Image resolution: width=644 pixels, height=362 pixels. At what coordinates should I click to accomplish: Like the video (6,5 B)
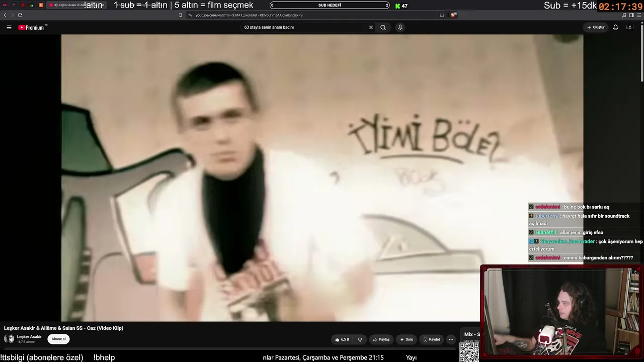(342, 339)
